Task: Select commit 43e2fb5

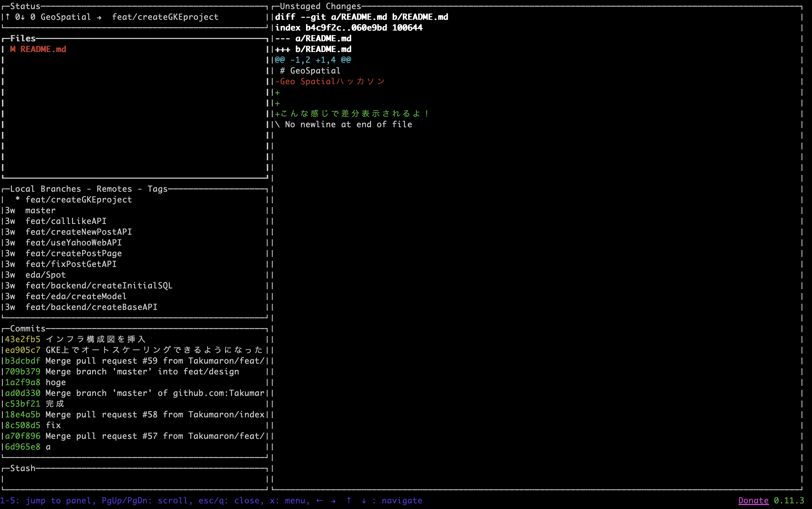Action: pyautogui.click(x=135, y=339)
